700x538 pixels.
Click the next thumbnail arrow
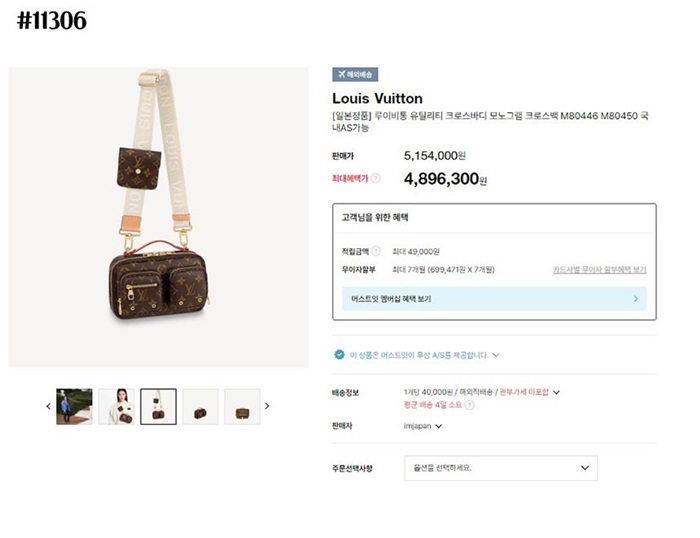tap(267, 406)
